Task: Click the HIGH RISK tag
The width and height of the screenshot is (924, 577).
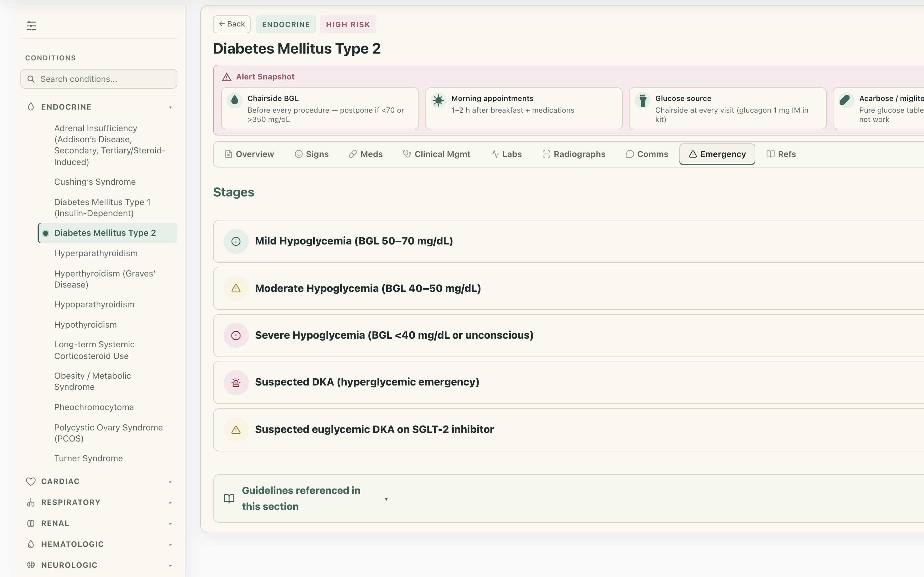Action: click(348, 24)
